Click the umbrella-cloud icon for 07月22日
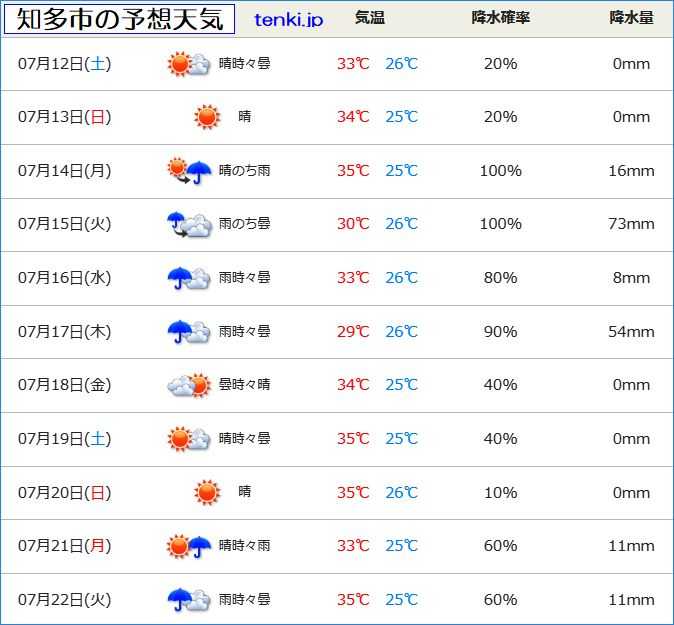674x625 pixels. click(x=189, y=600)
